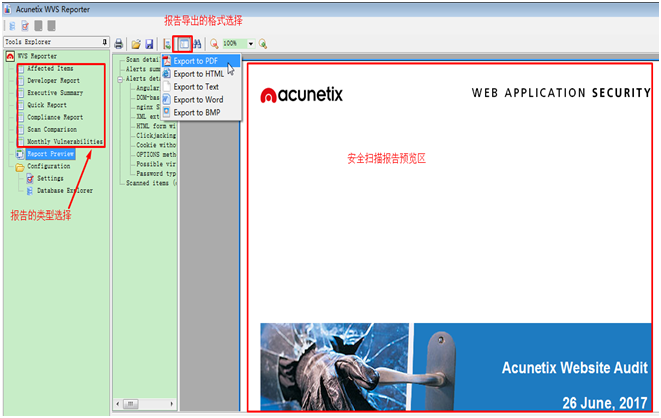Select Monthly Vulnerabilities report
The height and width of the screenshot is (418, 661).
pos(65,142)
